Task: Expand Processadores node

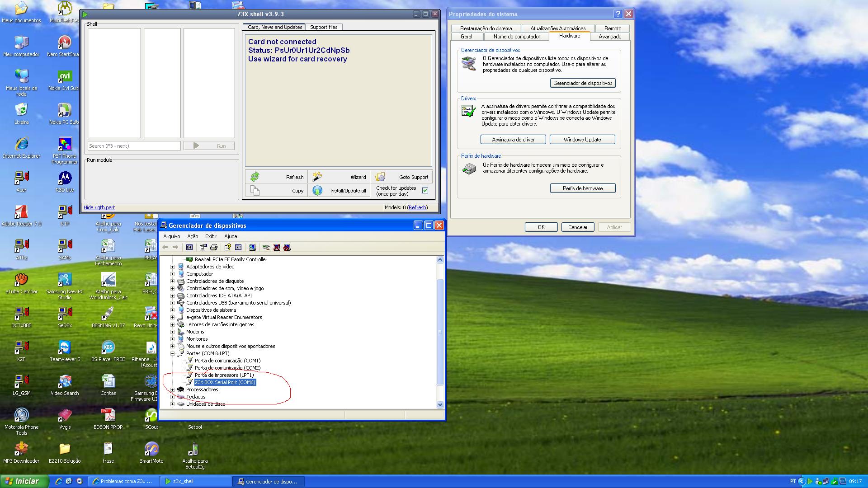Action: pyautogui.click(x=172, y=389)
